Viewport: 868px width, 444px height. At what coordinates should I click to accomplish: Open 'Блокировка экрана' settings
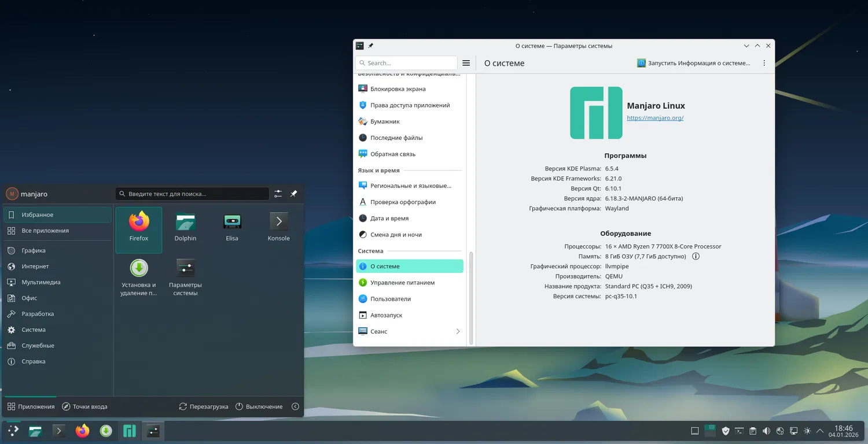point(410,89)
